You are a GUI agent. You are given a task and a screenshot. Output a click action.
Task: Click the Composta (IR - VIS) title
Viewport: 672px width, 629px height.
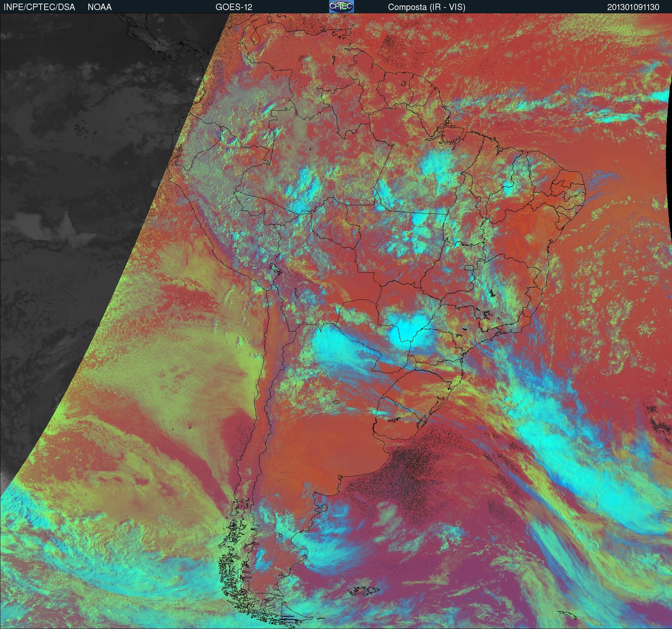427,7
